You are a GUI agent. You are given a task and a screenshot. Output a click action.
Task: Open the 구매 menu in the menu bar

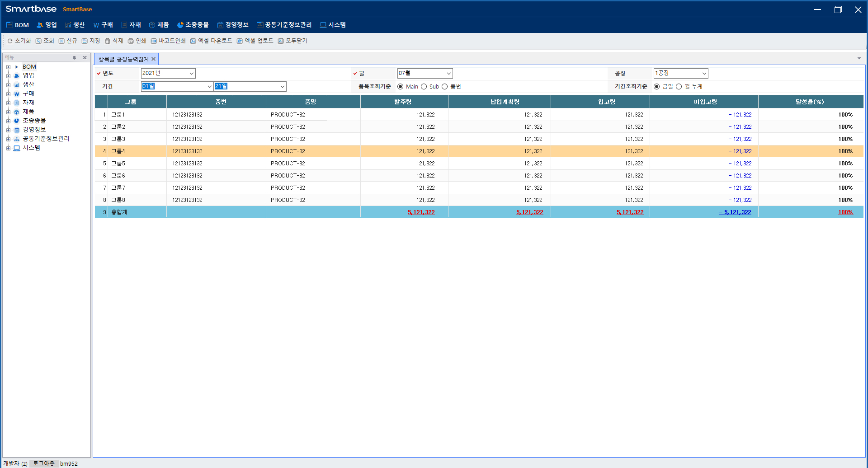(103, 25)
